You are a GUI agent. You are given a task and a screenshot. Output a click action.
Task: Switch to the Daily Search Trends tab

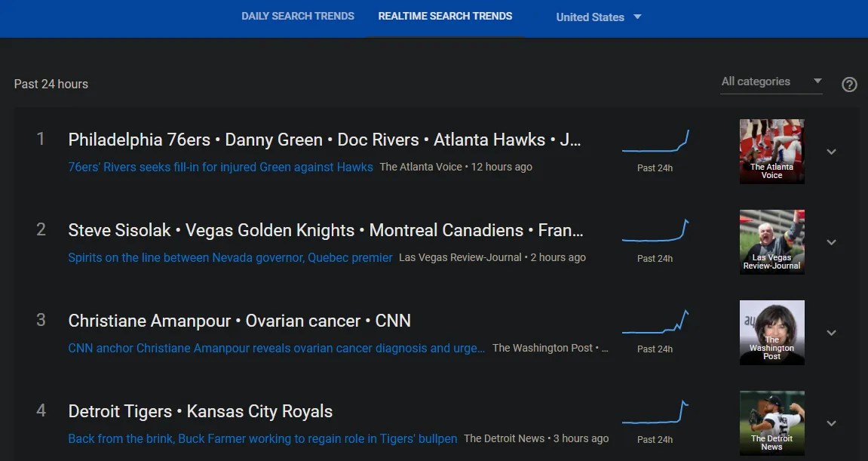click(297, 16)
